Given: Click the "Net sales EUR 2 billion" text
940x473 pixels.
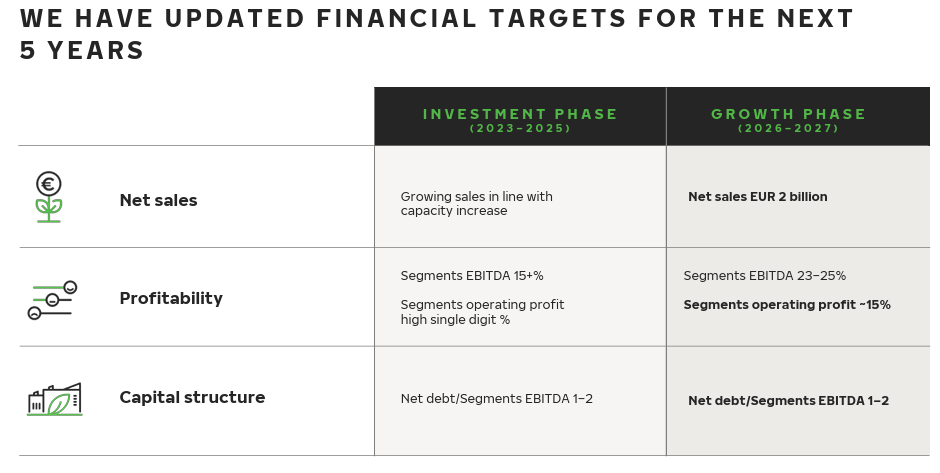Looking at the screenshot, I should (757, 197).
